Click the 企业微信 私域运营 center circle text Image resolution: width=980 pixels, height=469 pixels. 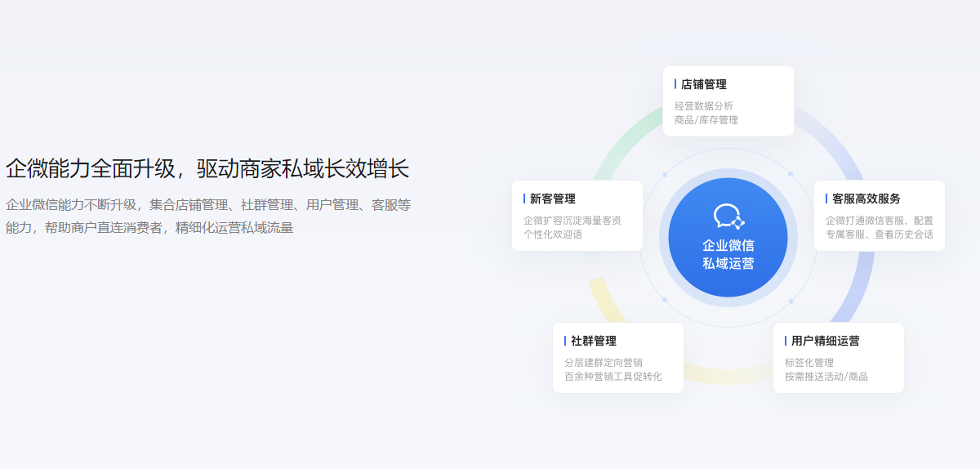[728, 254]
